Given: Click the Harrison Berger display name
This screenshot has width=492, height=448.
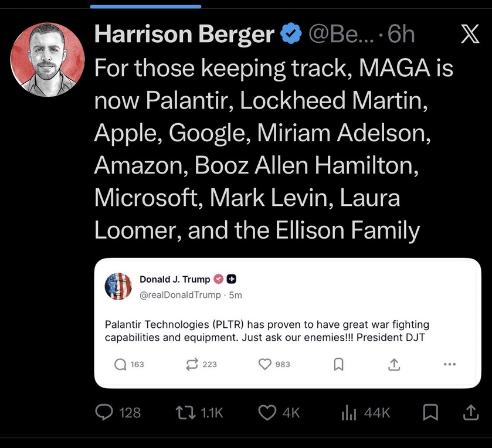Looking at the screenshot, I should [x=184, y=35].
